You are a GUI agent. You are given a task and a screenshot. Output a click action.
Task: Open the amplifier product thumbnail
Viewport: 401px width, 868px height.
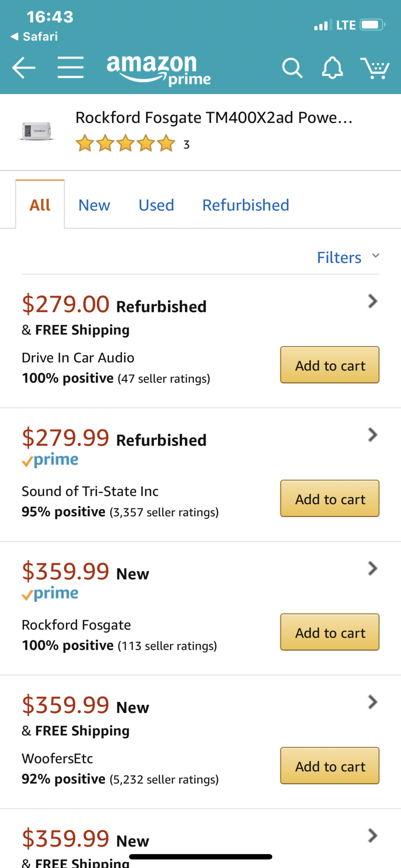tap(37, 131)
